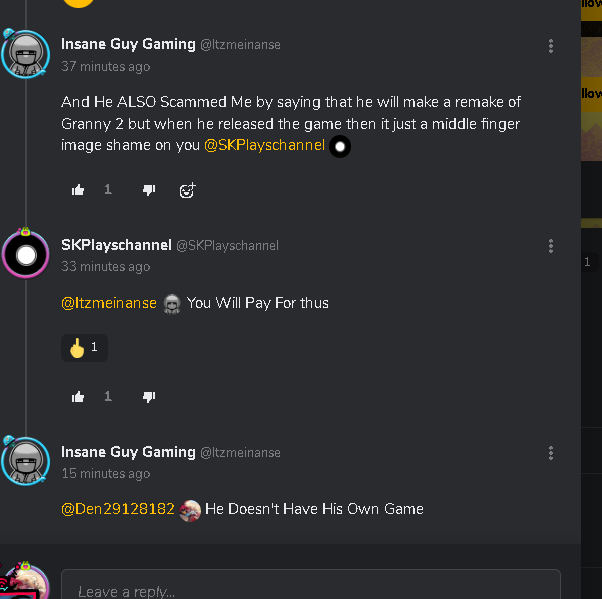The height and width of the screenshot is (599, 602).
Task: Open the @Den29128182 mention link
Action: [x=118, y=509]
